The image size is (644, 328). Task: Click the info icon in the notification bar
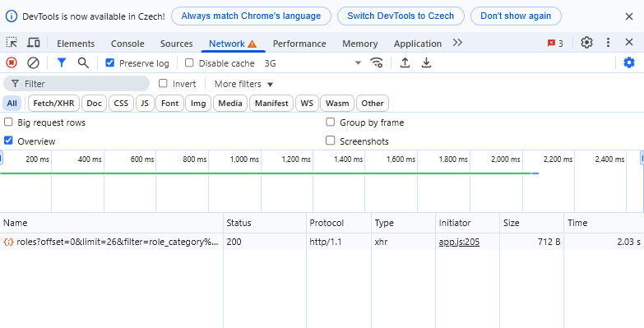click(x=12, y=16)
